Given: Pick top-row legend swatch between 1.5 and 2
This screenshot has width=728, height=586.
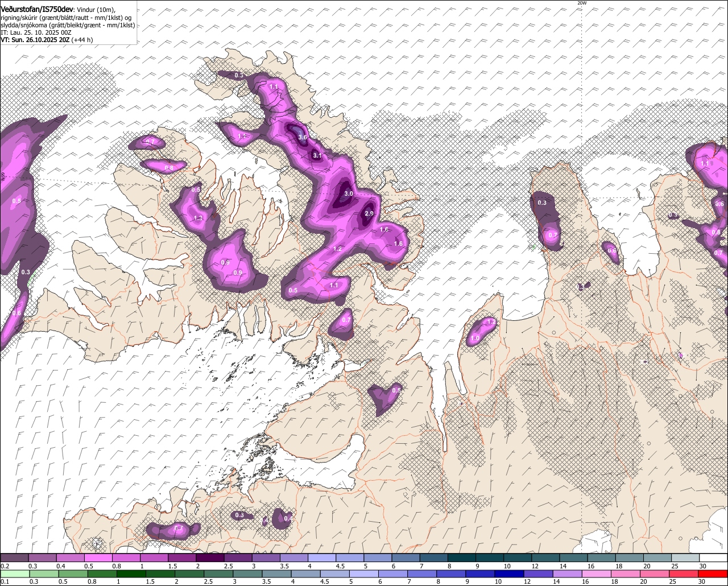Looking at the screenshot, I should click(183, 558).
